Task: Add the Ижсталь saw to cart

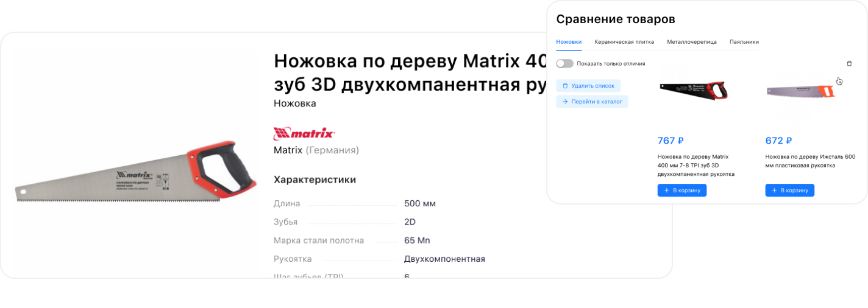Action: pyautogui.click(x=789, y=191)
